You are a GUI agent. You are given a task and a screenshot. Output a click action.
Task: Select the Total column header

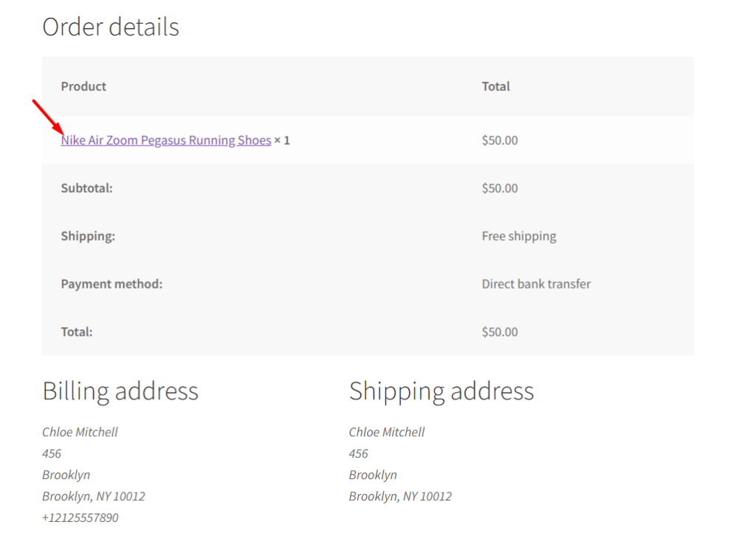pos(495,86)
